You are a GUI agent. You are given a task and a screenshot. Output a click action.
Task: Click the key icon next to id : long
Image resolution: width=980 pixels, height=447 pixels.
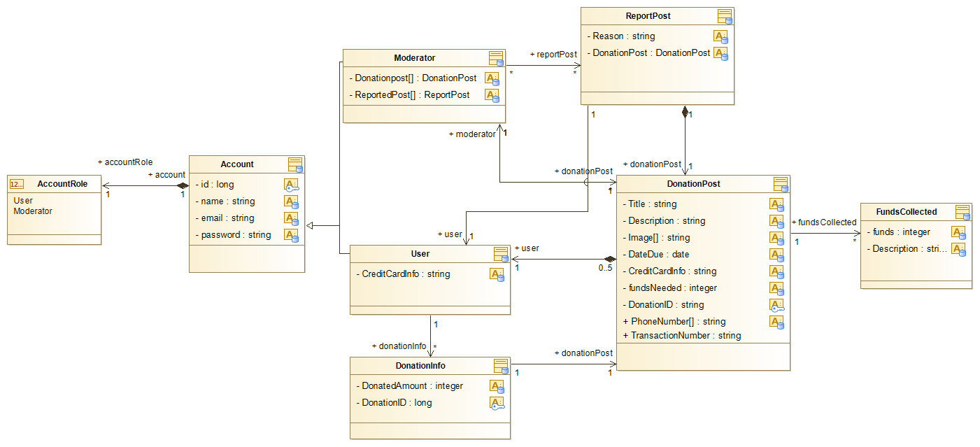291,185
